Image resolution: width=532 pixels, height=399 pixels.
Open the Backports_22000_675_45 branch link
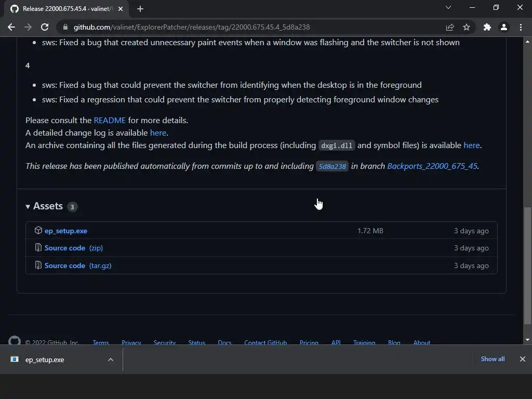coord(432,166)
